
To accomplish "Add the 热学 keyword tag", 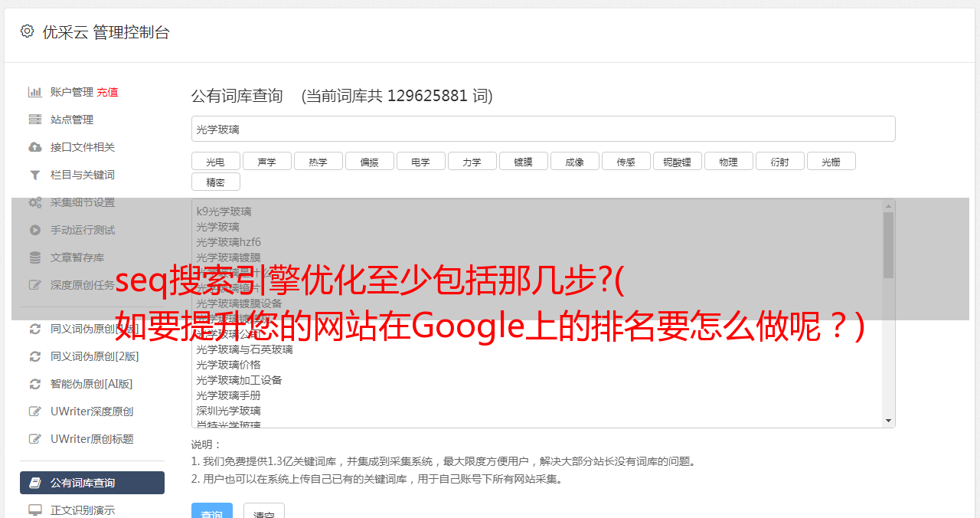I will (318, 161).
